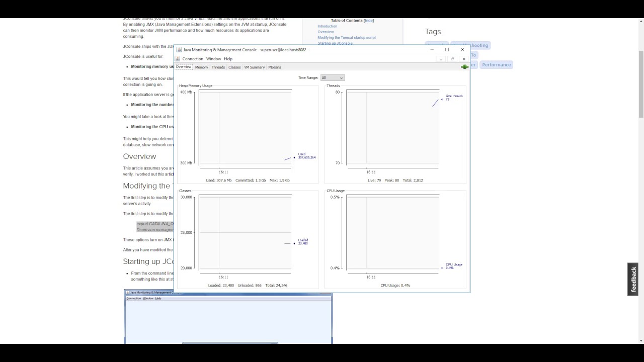Click the Java icon in JConsole title bar

179,50
